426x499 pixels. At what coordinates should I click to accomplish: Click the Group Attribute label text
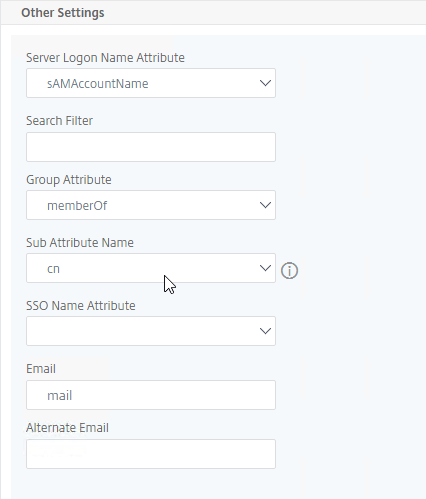69,180
